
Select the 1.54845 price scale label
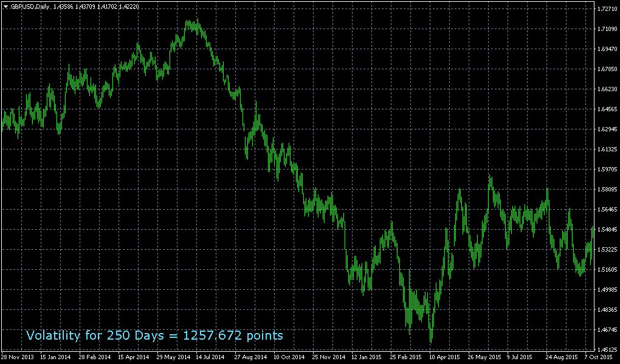tap(608, 229)
